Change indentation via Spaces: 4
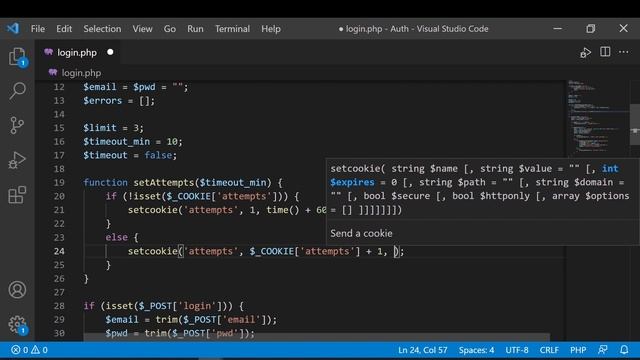 point(476,350)
